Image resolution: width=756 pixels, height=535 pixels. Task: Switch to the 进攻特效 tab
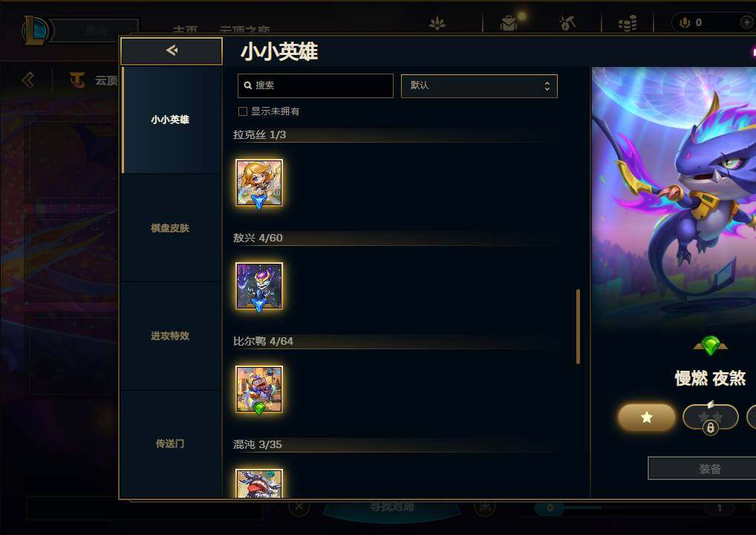170,336
